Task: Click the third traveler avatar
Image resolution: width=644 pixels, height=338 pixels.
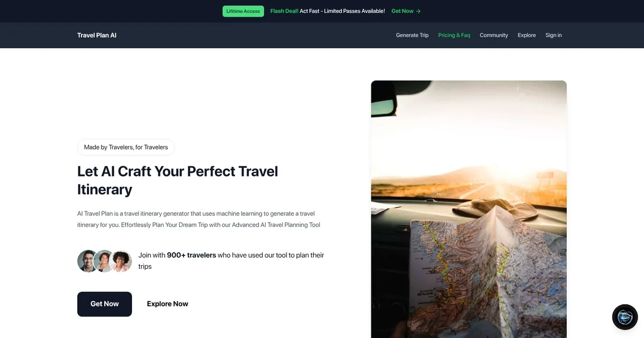Action: point(121,261)
